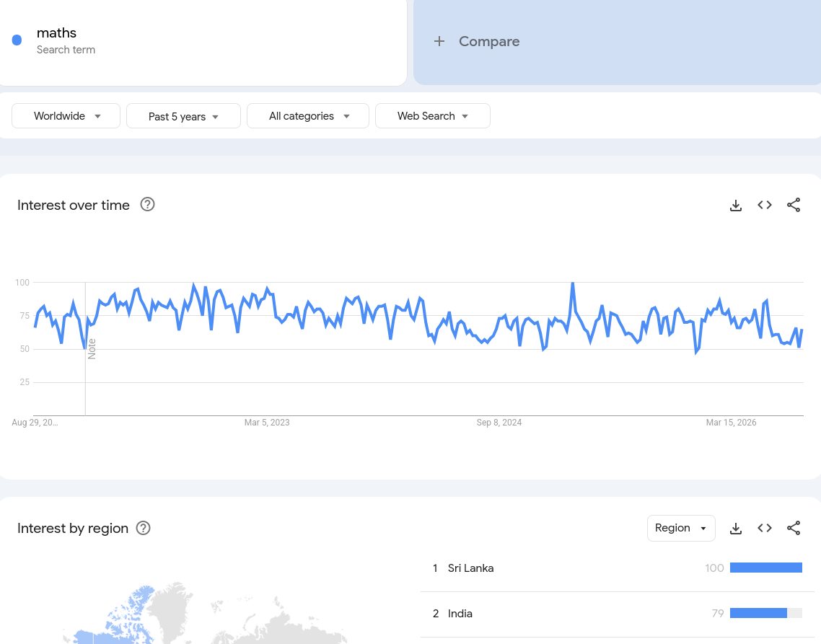The width and height of the screenshot is (821, 644).
Task: Click the Note marker on chart
Action: pos(92,349)
